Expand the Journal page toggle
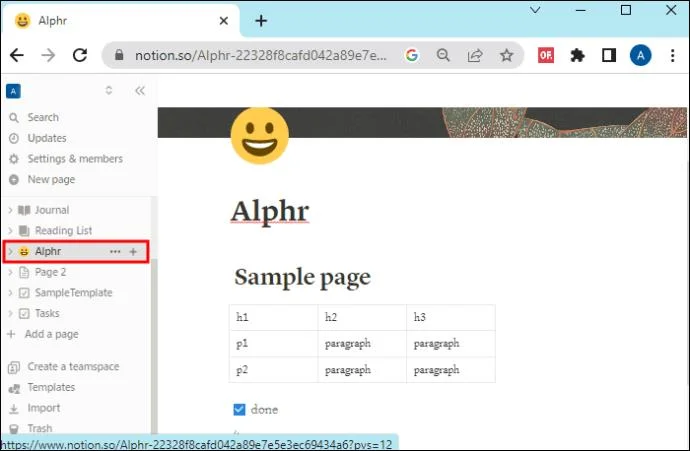 10,210
